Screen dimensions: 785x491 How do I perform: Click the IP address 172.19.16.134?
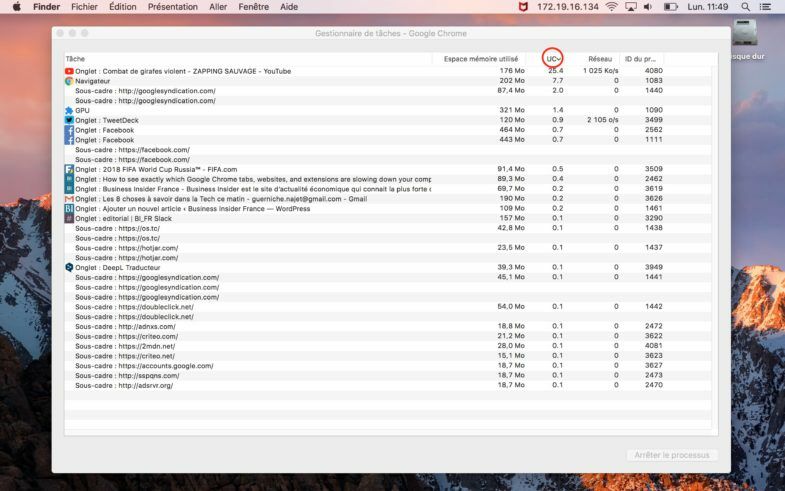(568, 7)
